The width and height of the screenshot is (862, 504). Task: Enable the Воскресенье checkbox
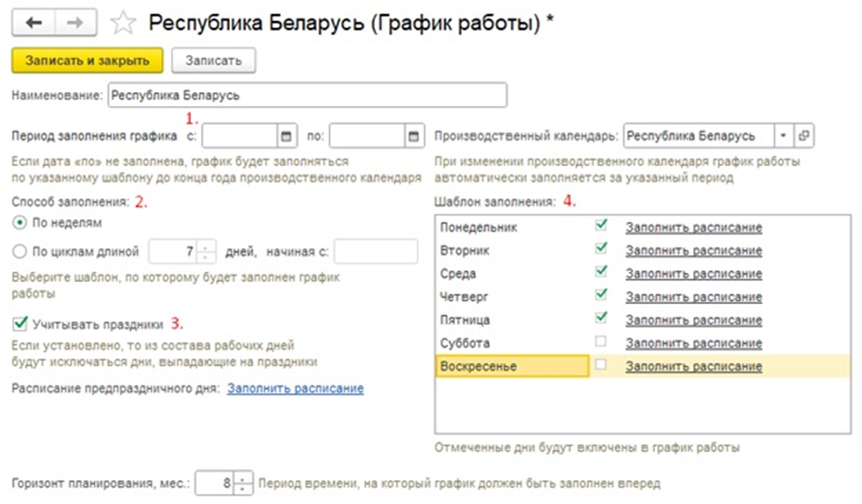click(x=601, y=365)
